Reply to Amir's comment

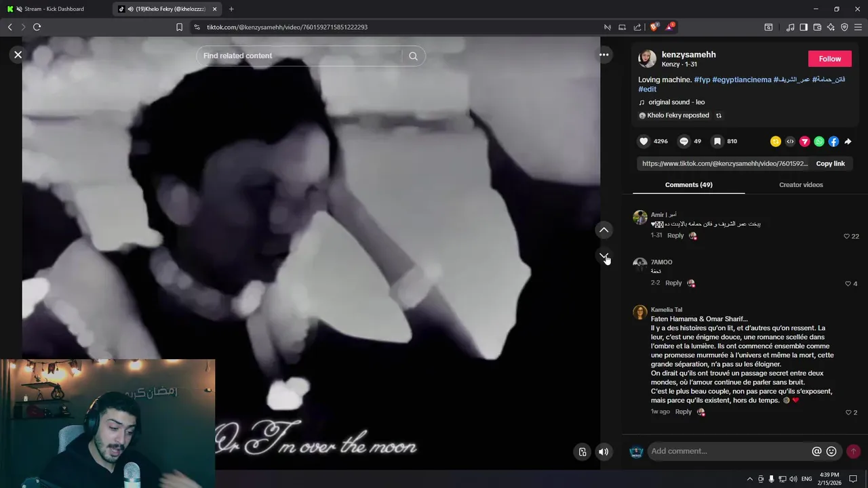(675, 235)
